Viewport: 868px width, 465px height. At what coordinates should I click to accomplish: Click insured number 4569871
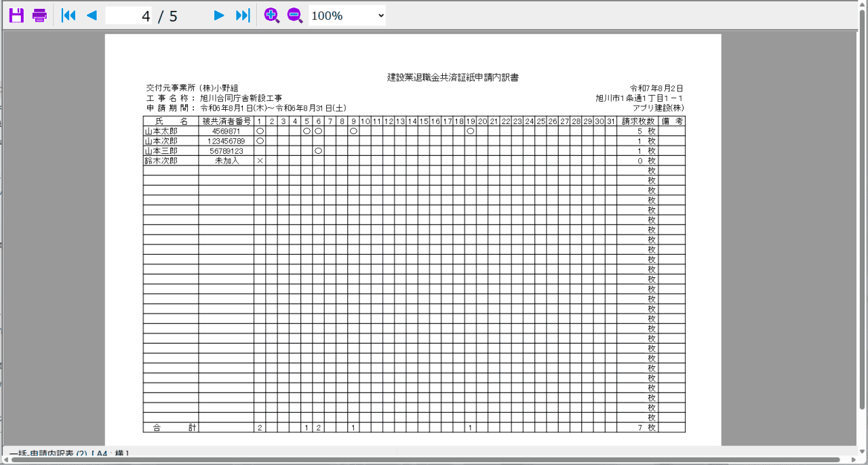pyautogui.click(x=226, y=131)
